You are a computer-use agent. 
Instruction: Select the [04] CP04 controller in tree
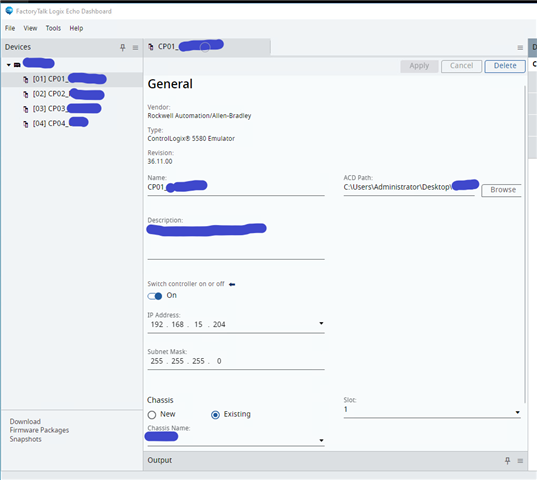pos(72,123)
